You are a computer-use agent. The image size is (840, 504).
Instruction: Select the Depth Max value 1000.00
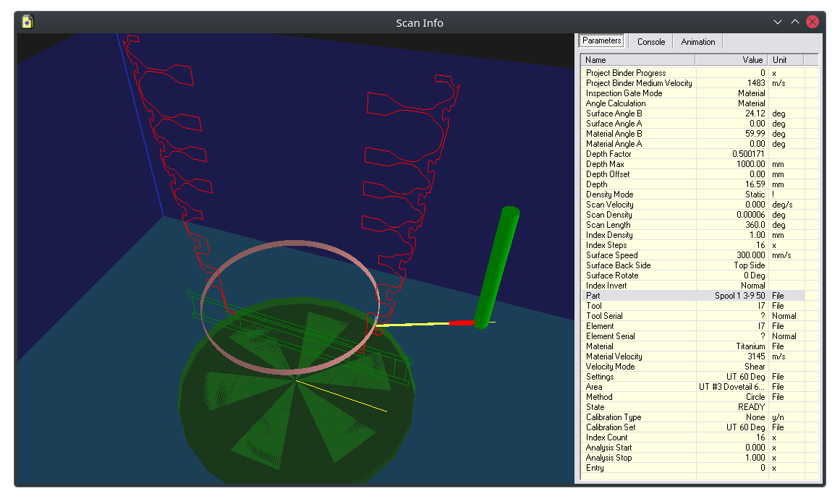tap(751, 164)
